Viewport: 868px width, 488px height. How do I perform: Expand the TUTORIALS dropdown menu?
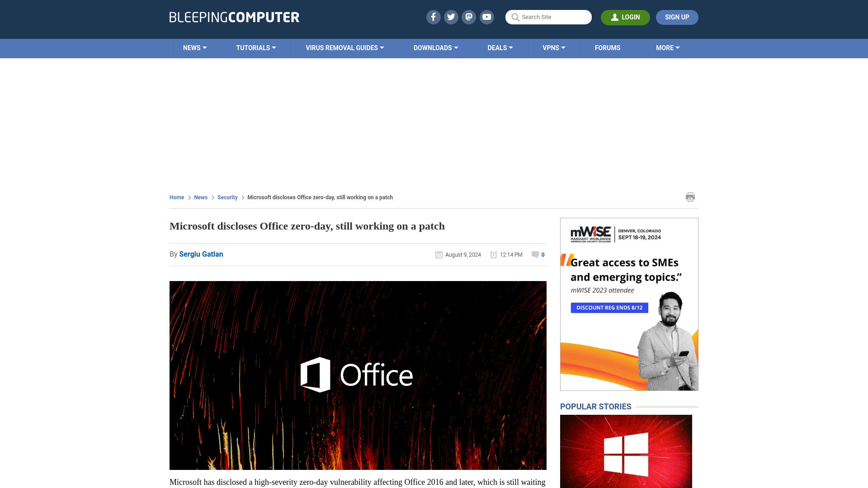pyautogui.click(x=256, y=47)
